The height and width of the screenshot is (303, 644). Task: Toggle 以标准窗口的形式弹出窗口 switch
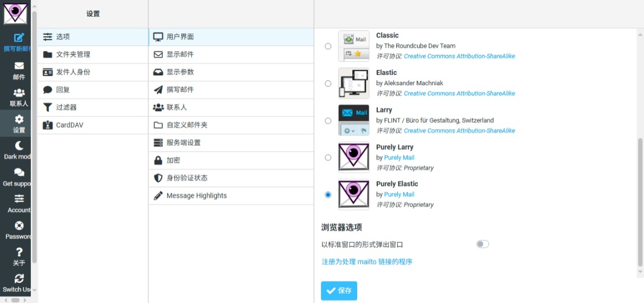point(483,244)
